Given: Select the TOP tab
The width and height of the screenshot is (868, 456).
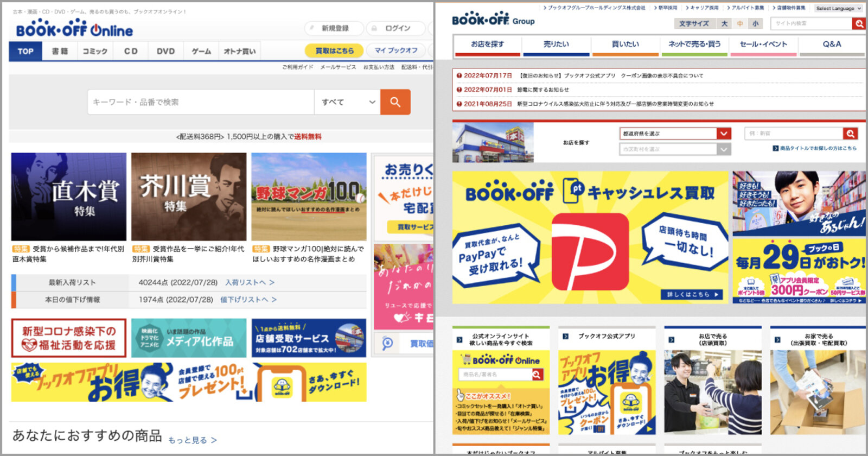Looking at the screenshot, I should click(x=25, y=51).
